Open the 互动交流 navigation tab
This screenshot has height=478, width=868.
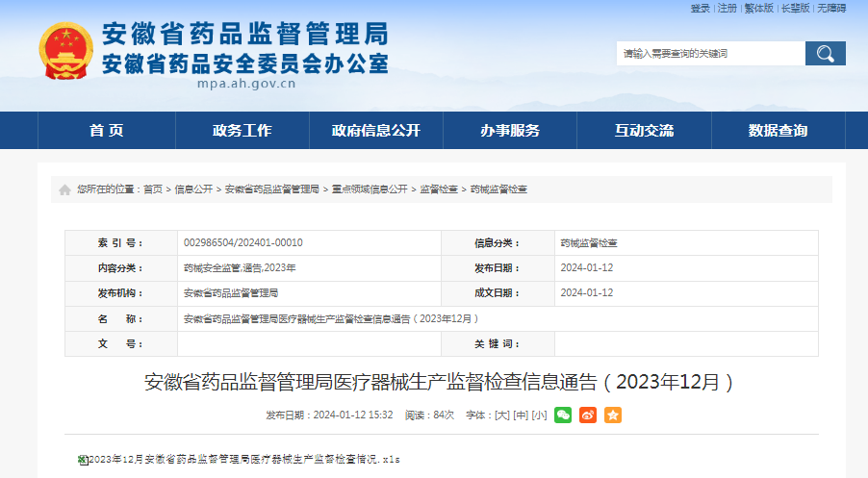click(644, 130)
